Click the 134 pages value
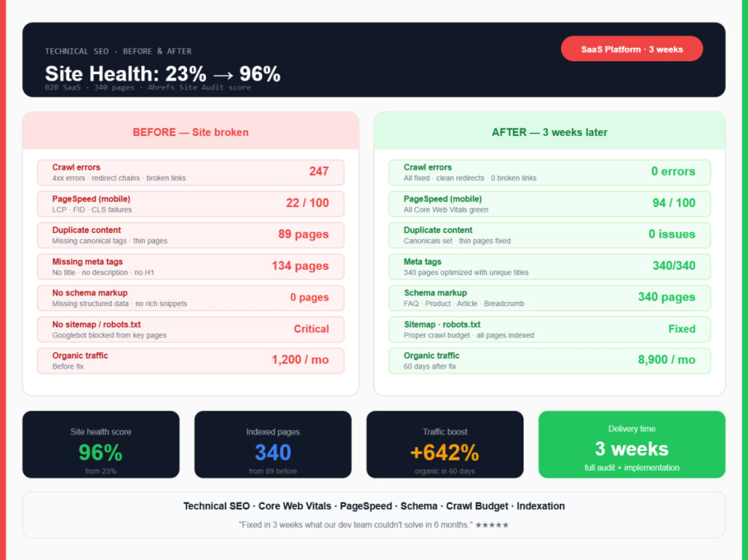 click(x=300, y=265)
